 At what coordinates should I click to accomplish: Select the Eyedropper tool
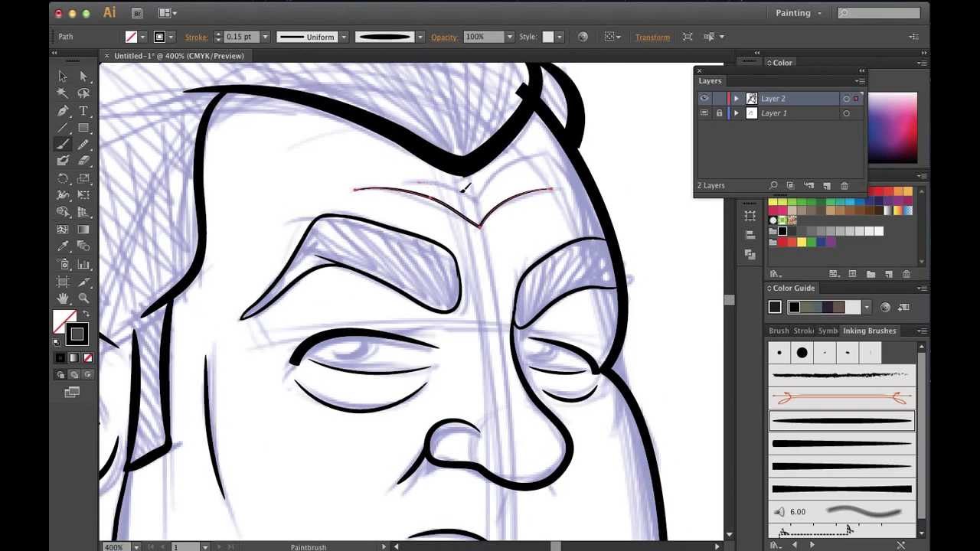tap(63, 247)
